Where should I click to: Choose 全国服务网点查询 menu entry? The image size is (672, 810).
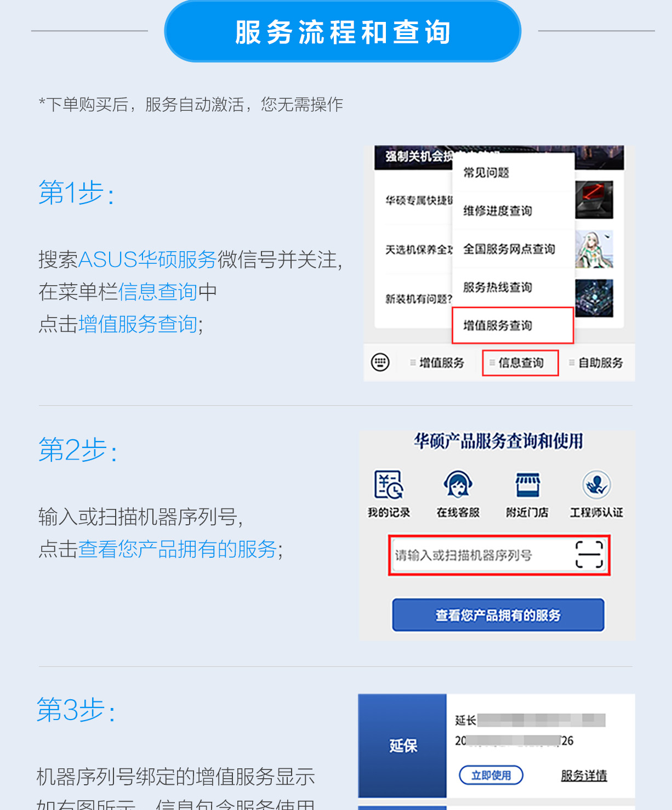pyautogui.click(x=513, y=249)
